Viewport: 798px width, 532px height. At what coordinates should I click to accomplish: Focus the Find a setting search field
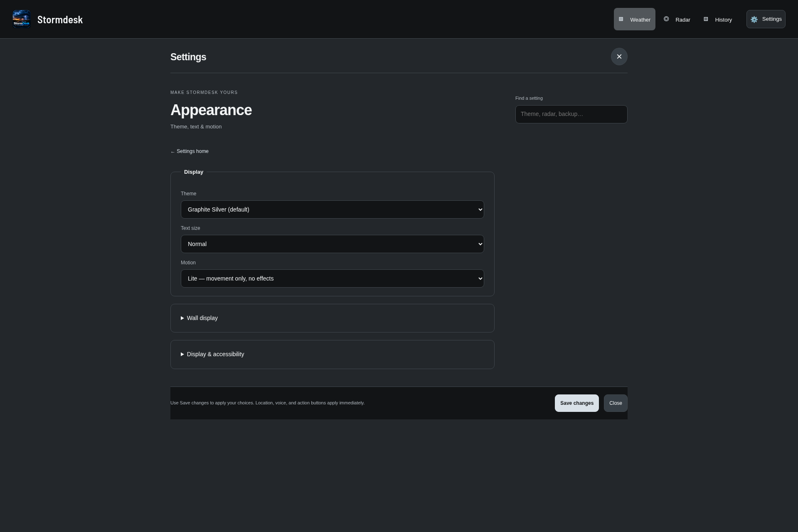point(571,114)
